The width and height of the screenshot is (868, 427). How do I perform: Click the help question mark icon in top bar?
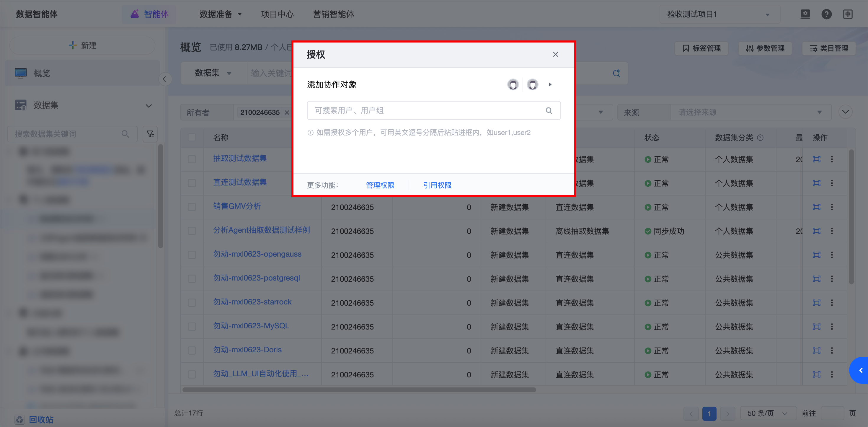coord(826,14)
